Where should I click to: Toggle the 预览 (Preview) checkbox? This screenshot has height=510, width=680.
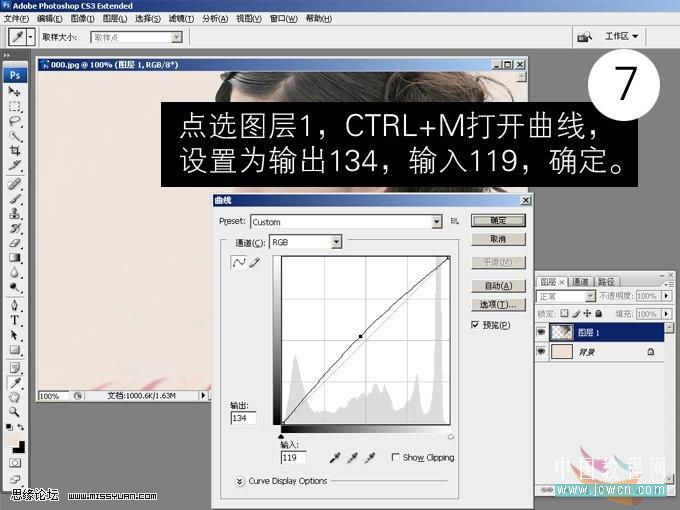point(475,325)
